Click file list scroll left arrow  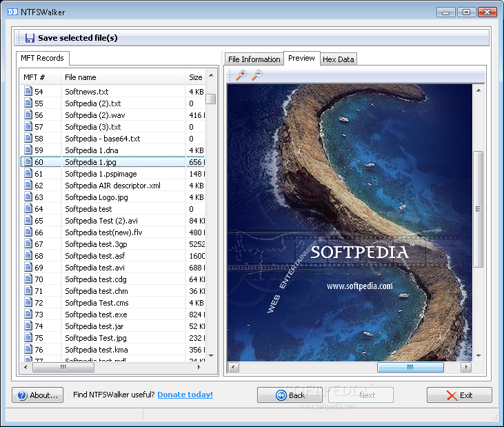click(x=26, y=367)
